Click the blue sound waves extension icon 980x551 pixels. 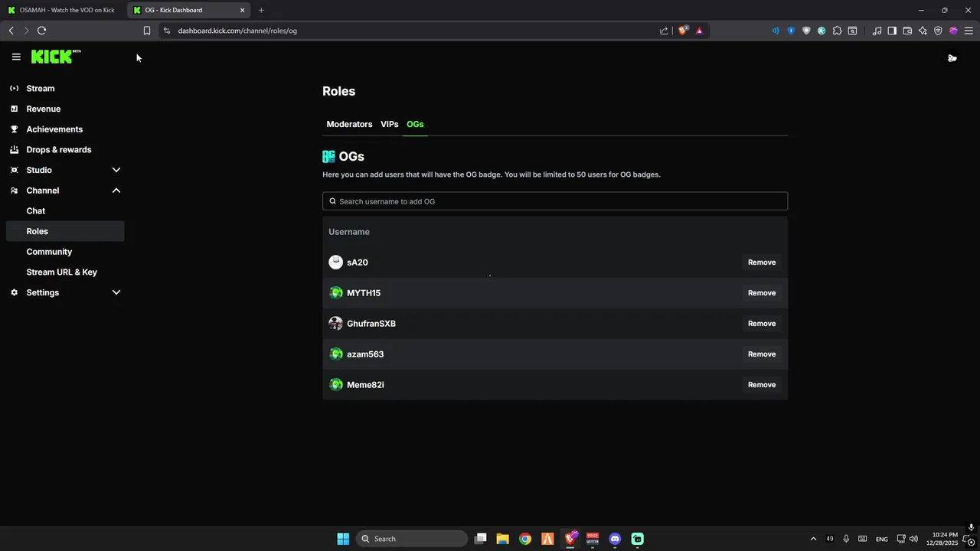pyautogui.click(x=776, y=31)
